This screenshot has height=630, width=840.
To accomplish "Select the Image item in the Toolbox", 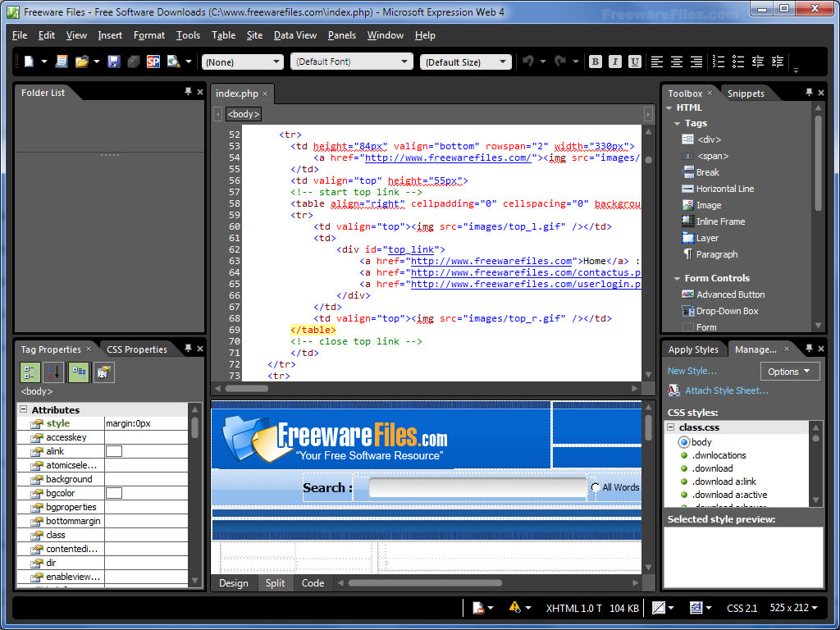I will 708,205.
